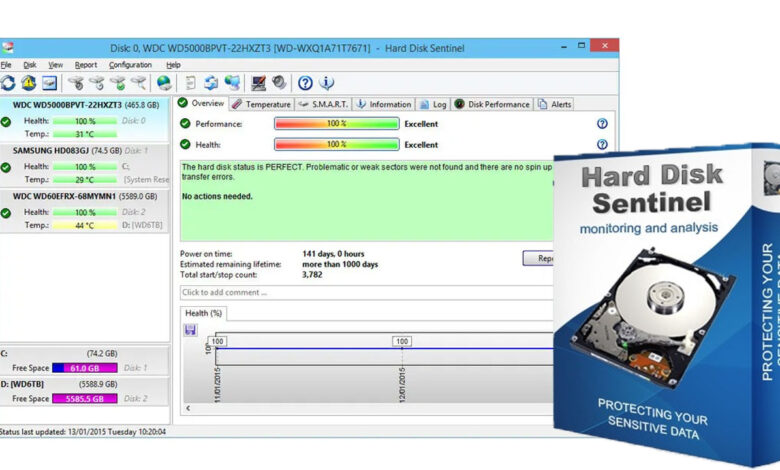Click the disk test icon with gear

76,83
